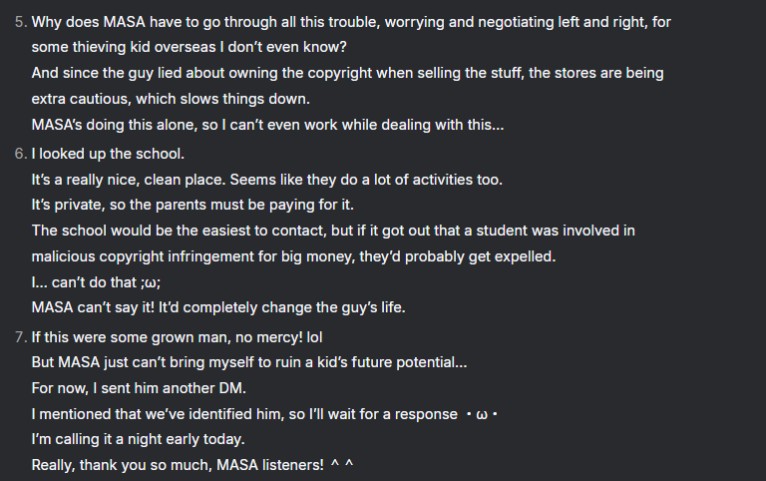The height and width of the screenshot is (481, 766).
Task: Click the line about lying about copyright
Action: tap(347, 73)
